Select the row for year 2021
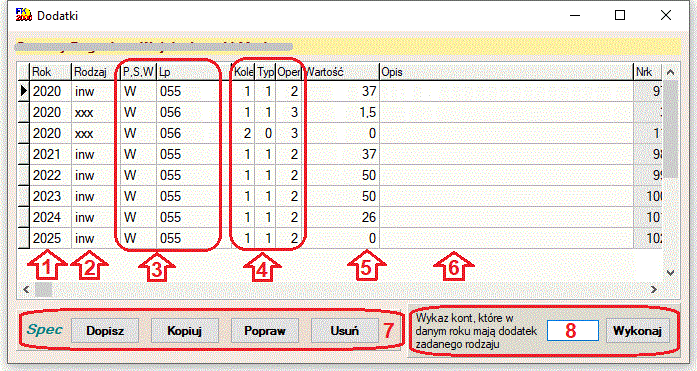The height and width of the screenshot is (371, 697). 340,155
